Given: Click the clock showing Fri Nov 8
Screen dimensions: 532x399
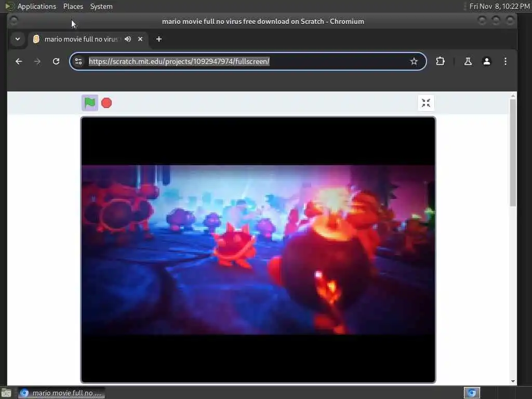Looking at the screenshot, I should coord(499,6).
